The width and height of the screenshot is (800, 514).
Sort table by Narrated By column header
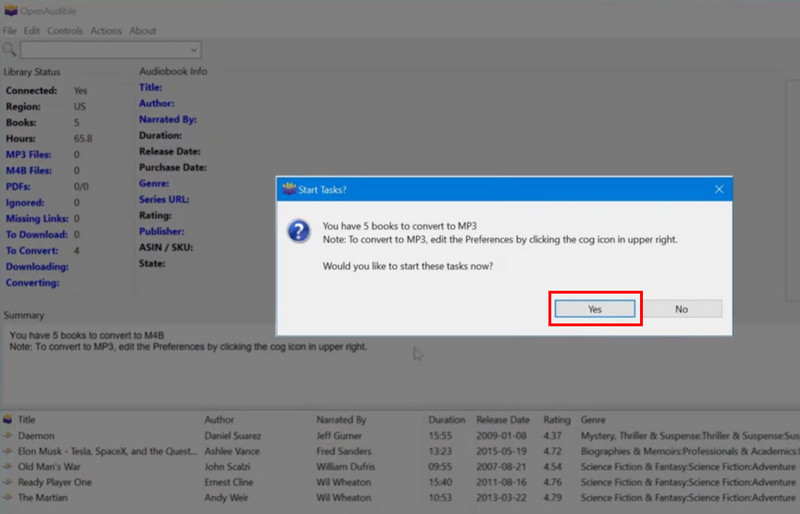pyautogui.click(x=341, y=420)
